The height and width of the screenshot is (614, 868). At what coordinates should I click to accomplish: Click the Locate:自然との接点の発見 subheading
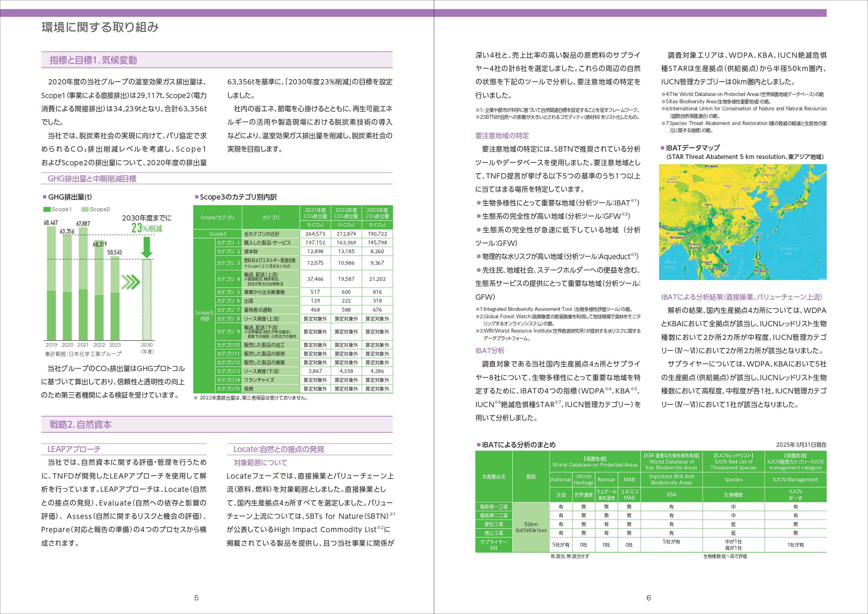(278, 449)
